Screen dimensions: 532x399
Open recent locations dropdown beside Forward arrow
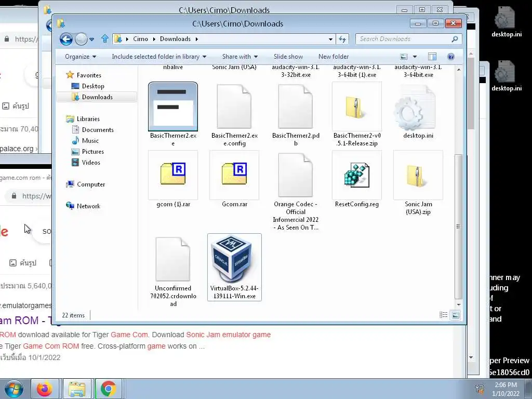pos(91,39)
